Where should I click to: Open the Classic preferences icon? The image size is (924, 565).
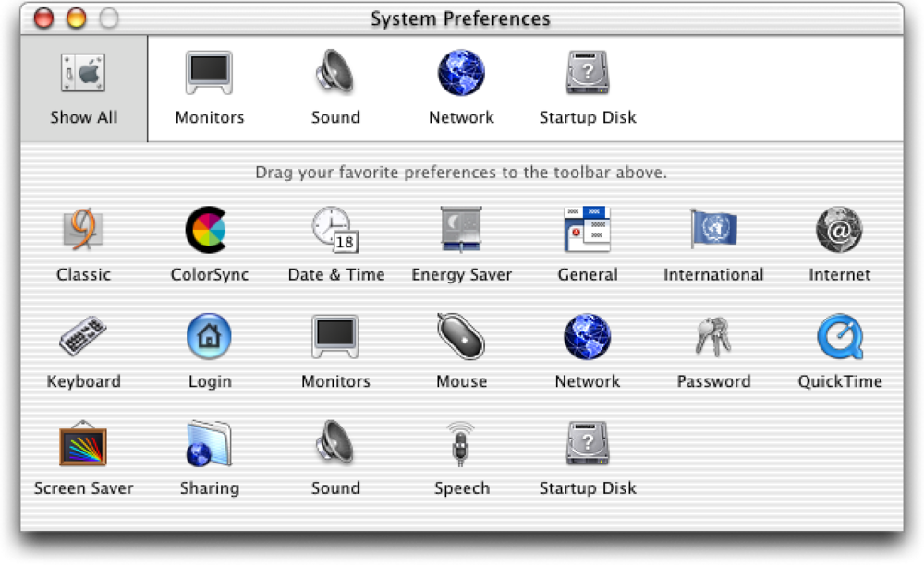coord(83,230)
